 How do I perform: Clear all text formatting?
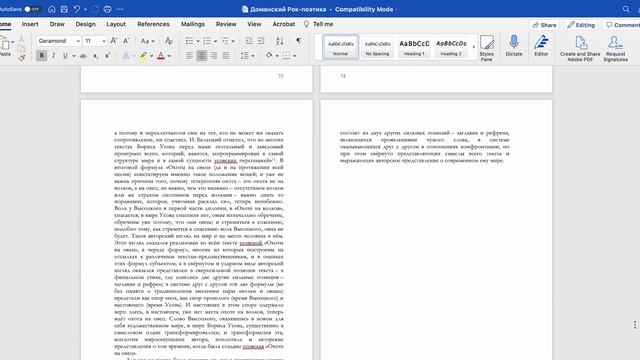pyautogui.click(x=169, y=41)
